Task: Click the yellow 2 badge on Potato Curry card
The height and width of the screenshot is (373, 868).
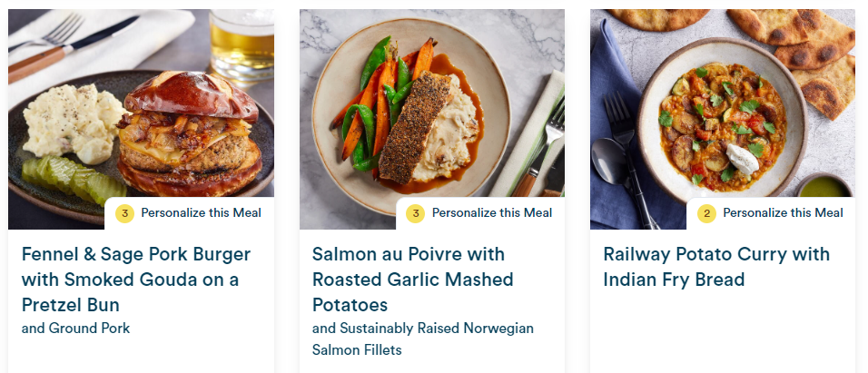Action: [706, 213]
